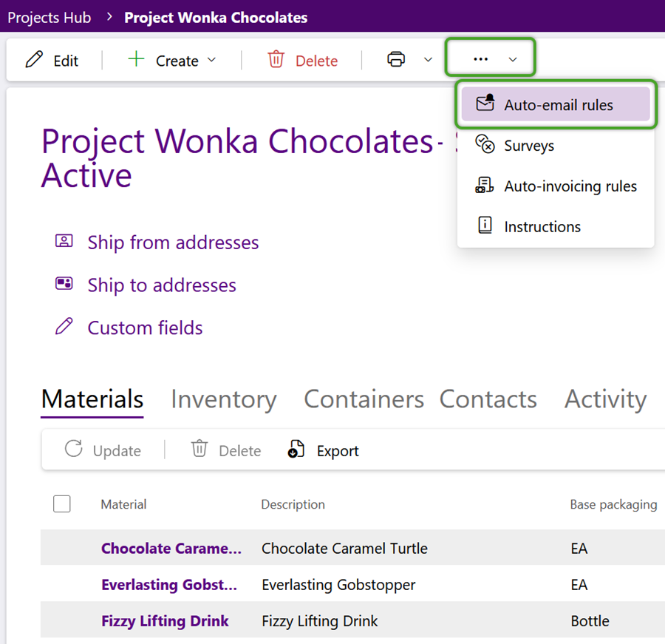
Task: Click the Custom fields pencil icon
Action: point(64,326)
